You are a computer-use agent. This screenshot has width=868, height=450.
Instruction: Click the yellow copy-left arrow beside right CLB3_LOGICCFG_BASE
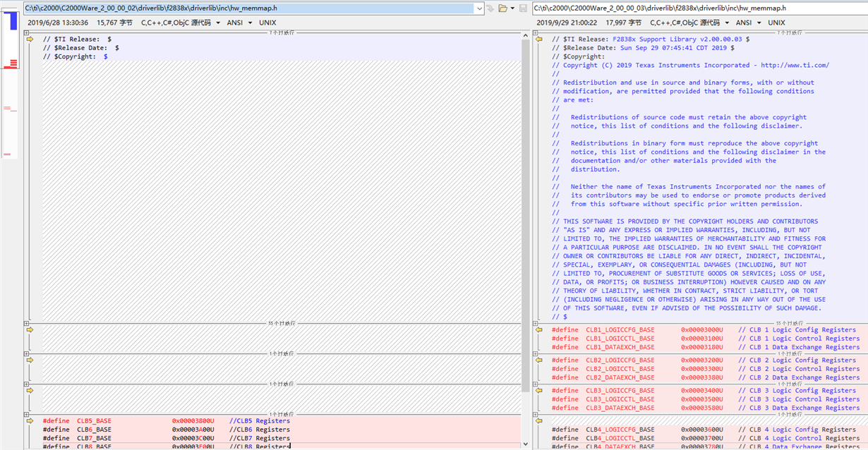538,390
